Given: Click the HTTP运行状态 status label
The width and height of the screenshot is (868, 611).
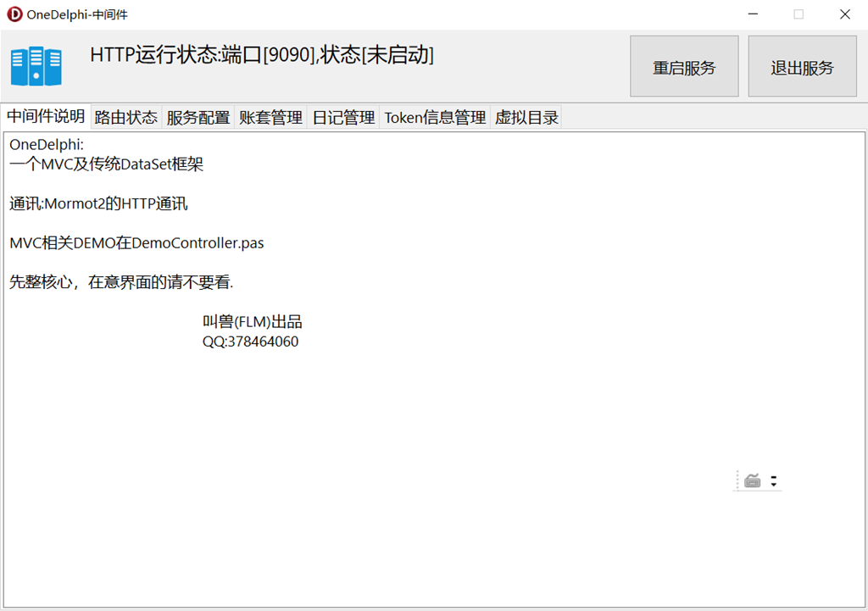Looking at the screenshot, I should coord(262,55).
